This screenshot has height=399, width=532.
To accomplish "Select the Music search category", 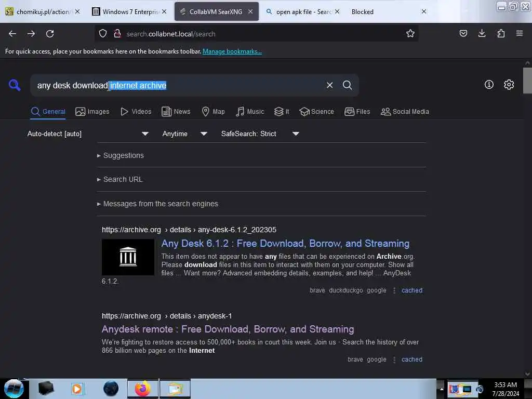I will (x=250, y=111).
